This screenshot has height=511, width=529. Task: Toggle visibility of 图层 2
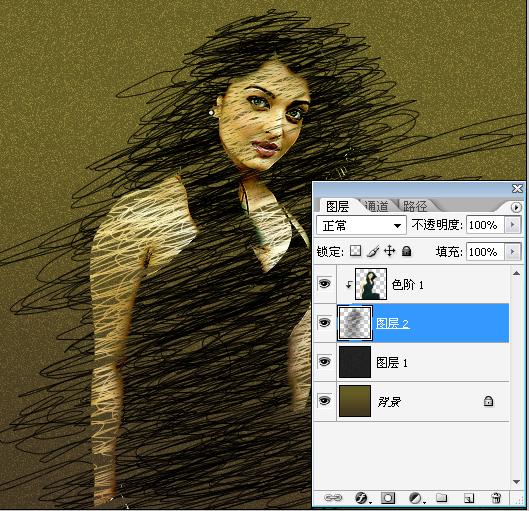pos(325,323)
